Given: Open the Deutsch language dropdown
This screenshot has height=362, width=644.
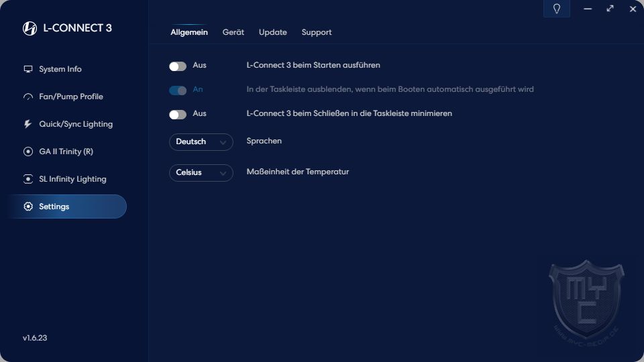Looking at the screenshot, I should click(x=201, y=142).
